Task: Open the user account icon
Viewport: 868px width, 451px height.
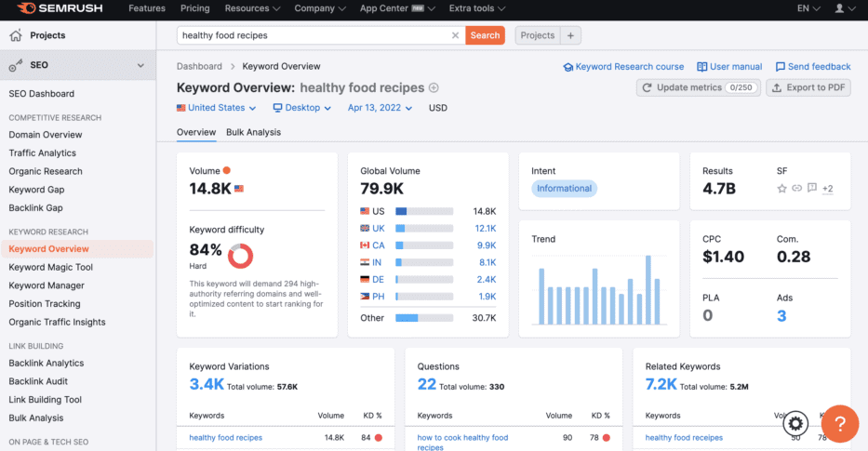Action: click(840, 8)
